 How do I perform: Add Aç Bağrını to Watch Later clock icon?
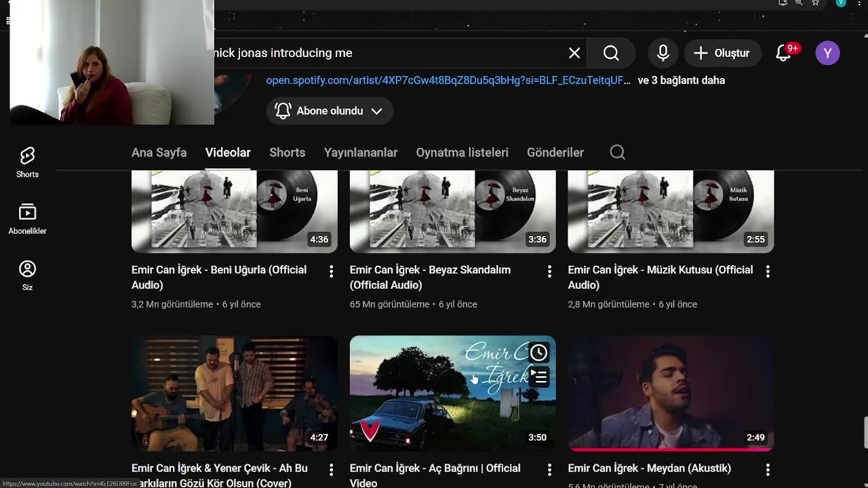tap(538, 352)
